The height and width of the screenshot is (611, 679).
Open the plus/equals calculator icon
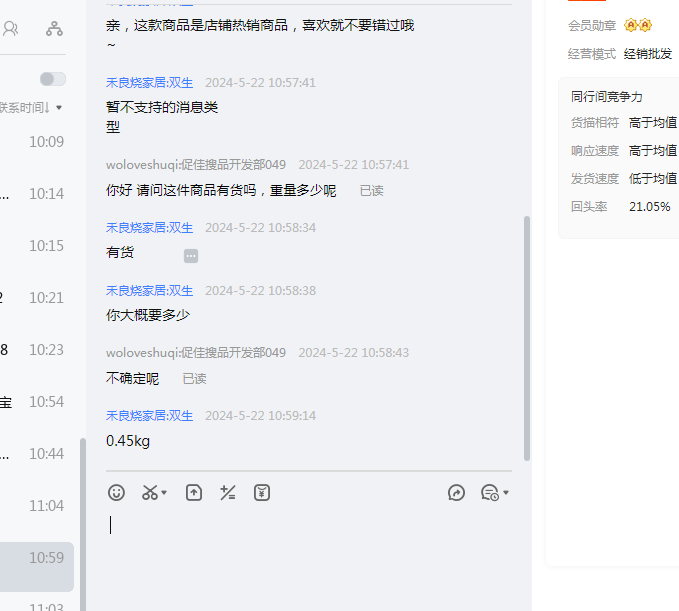point(228,492)
